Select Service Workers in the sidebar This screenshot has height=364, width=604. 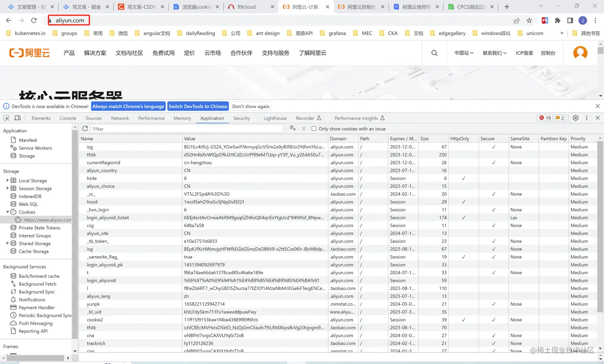[35, 148]
